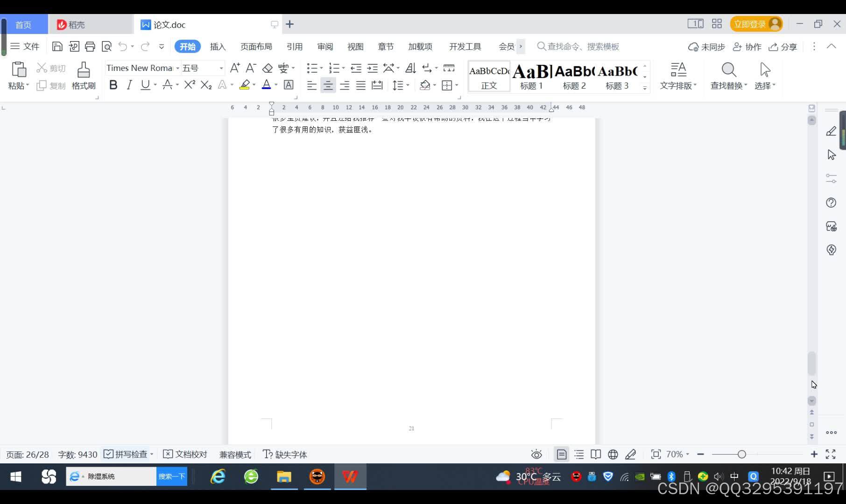Open the font name dropdown
Image resolution: width=846 pixels, height=504 pixels.
coord(177,68)
